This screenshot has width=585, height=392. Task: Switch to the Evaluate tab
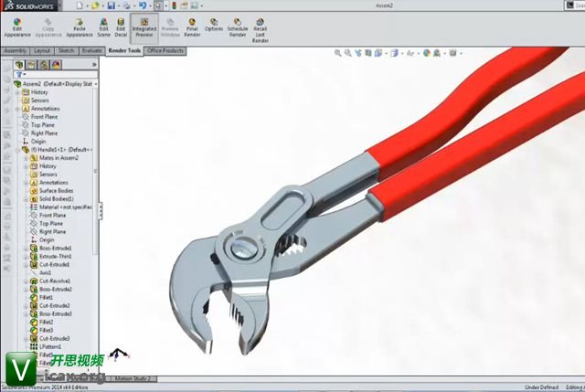[x=91, y=51]
